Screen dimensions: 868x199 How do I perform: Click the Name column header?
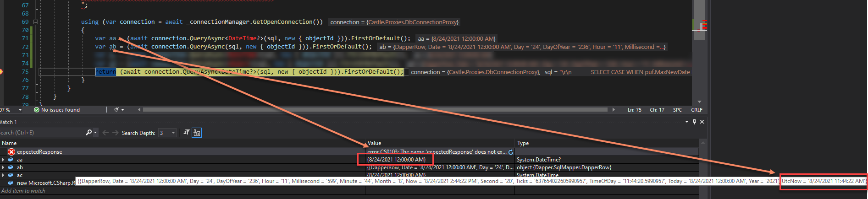click(9, 143)
